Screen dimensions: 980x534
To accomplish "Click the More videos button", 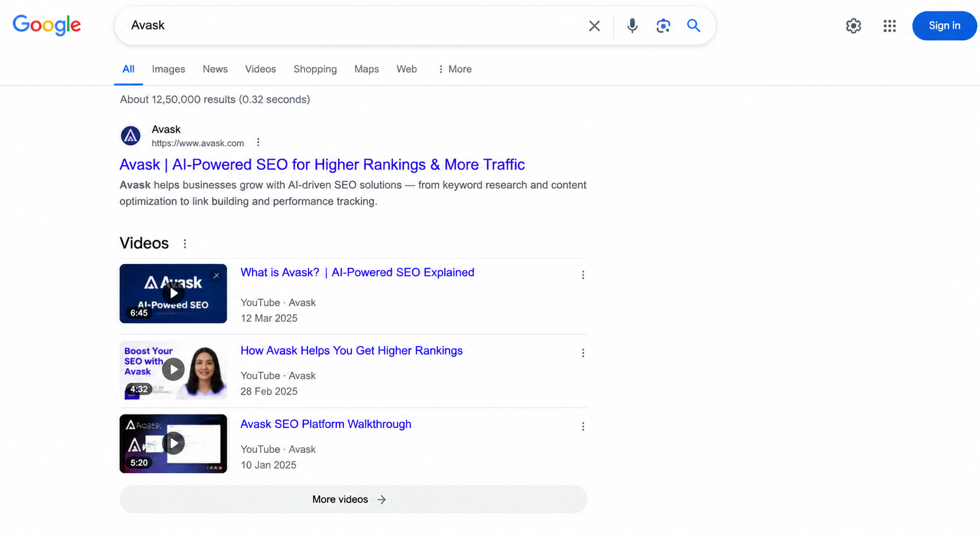I will coord(353,499).
